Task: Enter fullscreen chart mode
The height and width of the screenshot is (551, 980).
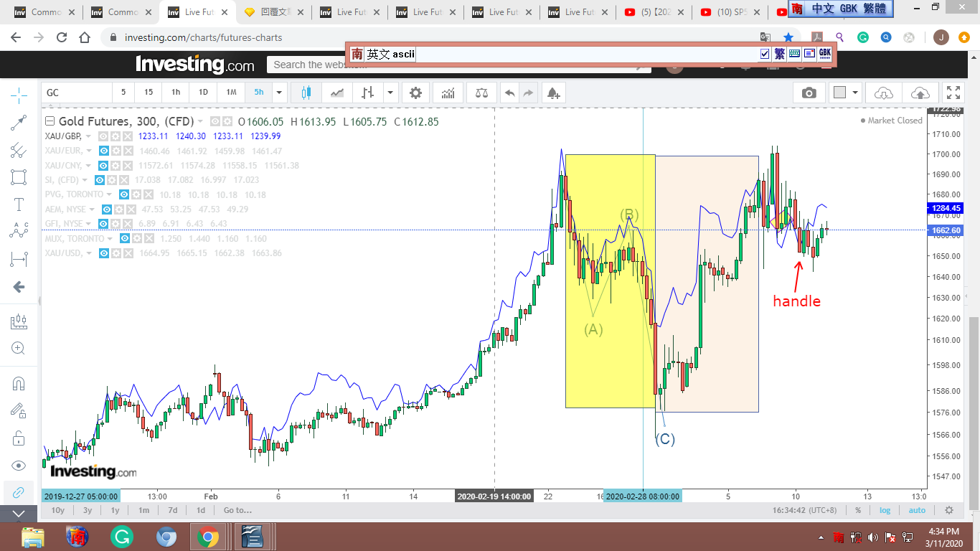Action: (953, 93)
